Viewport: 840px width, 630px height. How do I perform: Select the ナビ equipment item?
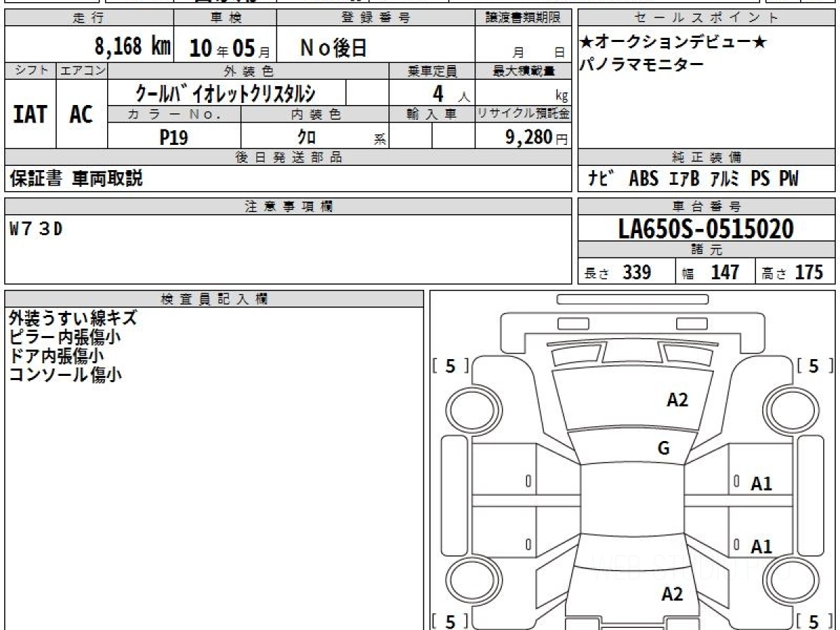point(601,178)
